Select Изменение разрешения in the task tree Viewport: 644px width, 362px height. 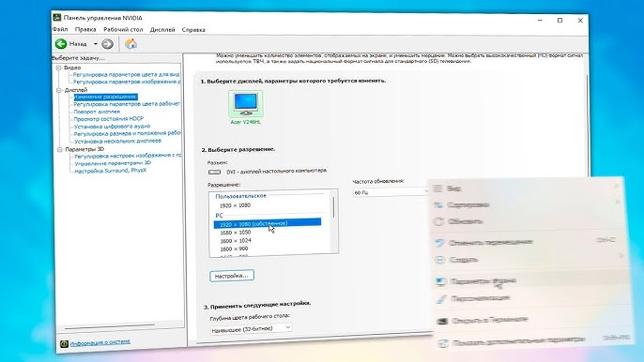(105, 97)
